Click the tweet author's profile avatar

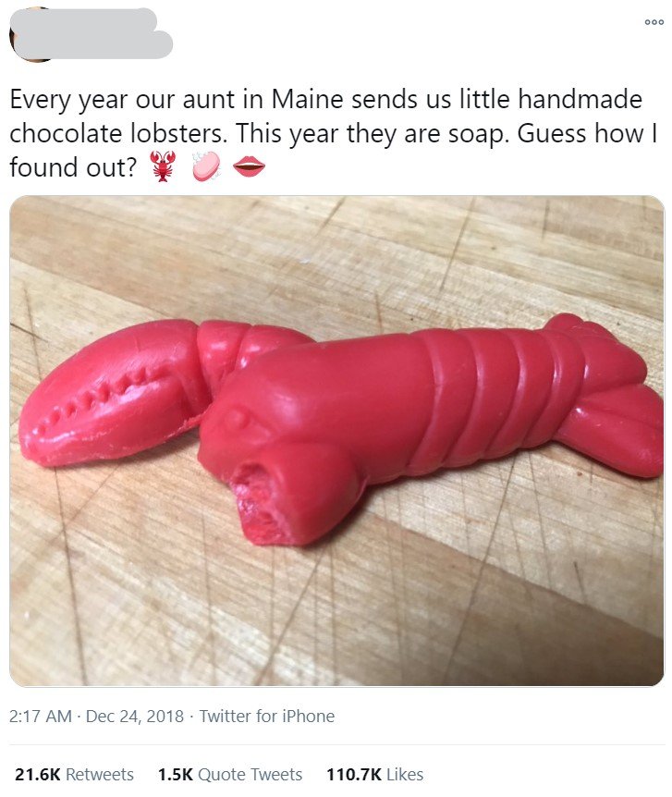pyautogui.click(x=31, y=35)
